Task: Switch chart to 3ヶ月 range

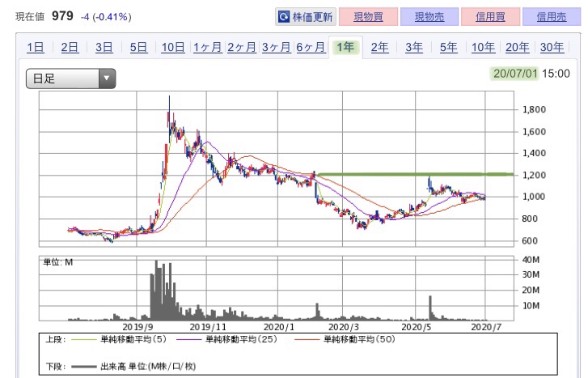Action: (277, 47)
